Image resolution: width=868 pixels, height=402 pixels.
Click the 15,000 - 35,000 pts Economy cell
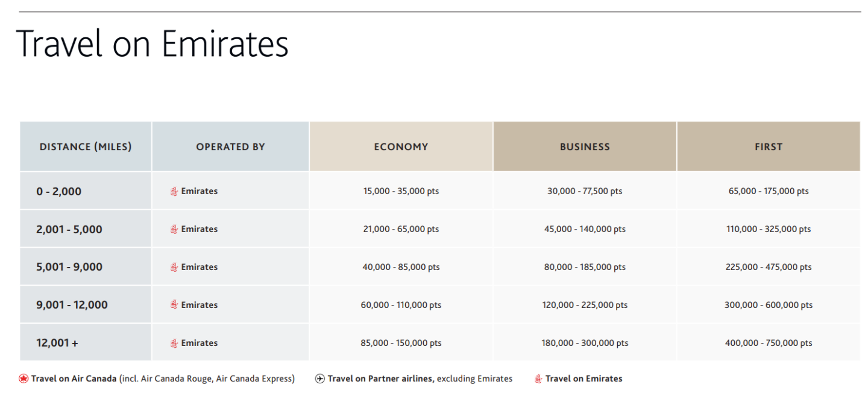pos(401,191)
